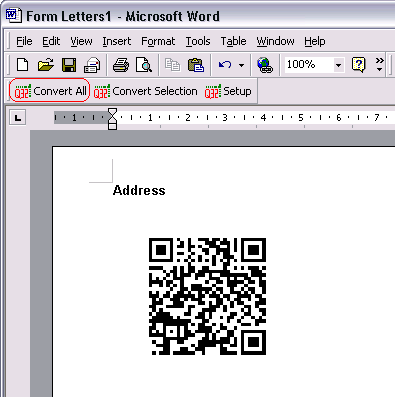Open the Window menu

click(x=275, y=41)
